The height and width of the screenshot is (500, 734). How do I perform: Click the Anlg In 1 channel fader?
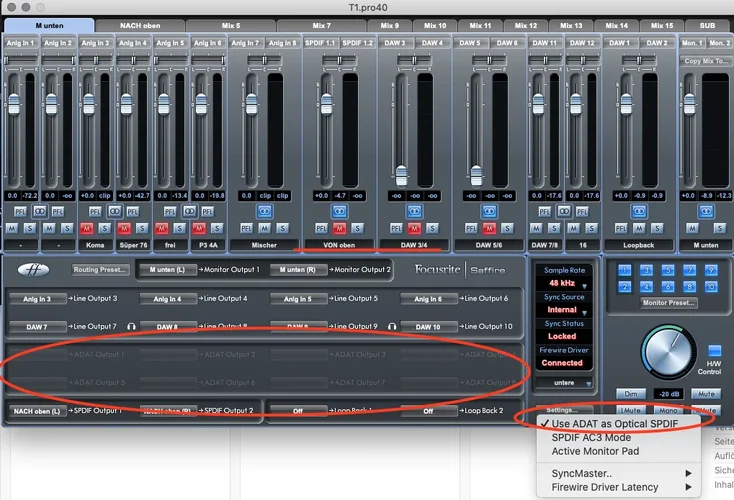[14, 104]
